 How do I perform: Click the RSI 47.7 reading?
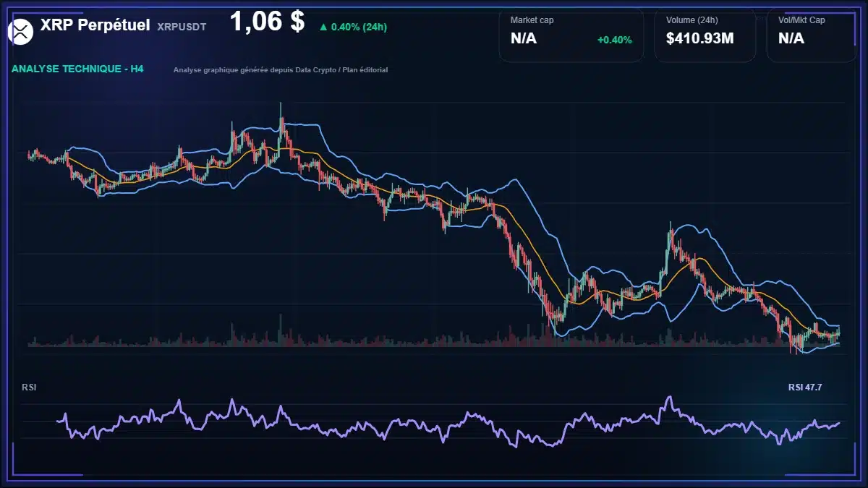[x=805, y=388]
